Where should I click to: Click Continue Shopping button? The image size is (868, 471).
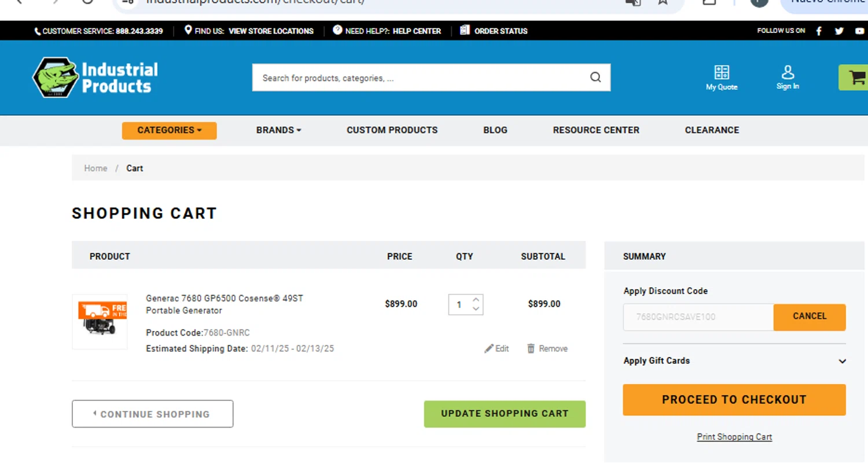click(153, 414)
